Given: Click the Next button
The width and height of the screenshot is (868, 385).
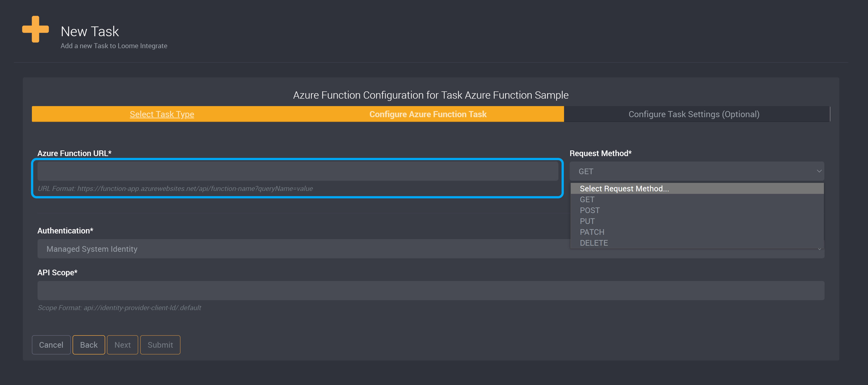Looking at the screenshot, I should click(123, 345).
